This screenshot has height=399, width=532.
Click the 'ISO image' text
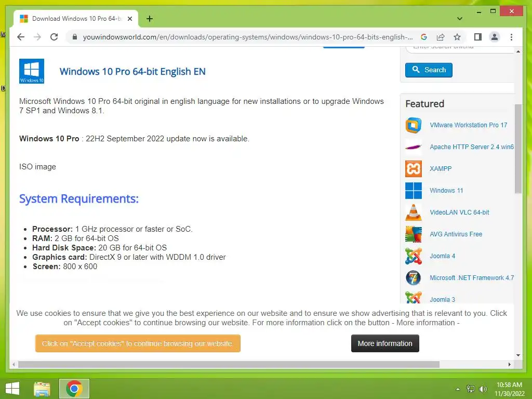pos(37,167)
